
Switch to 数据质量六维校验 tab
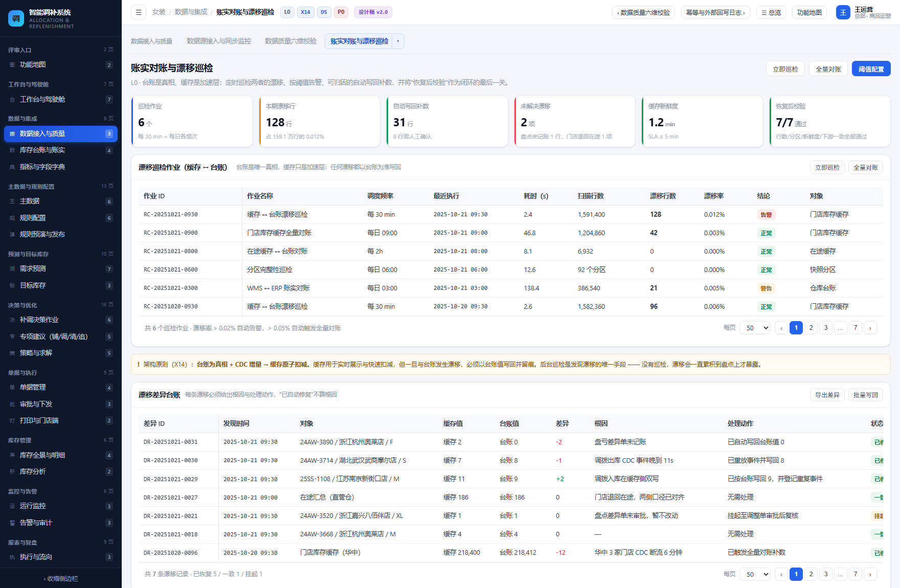(291, 41)
